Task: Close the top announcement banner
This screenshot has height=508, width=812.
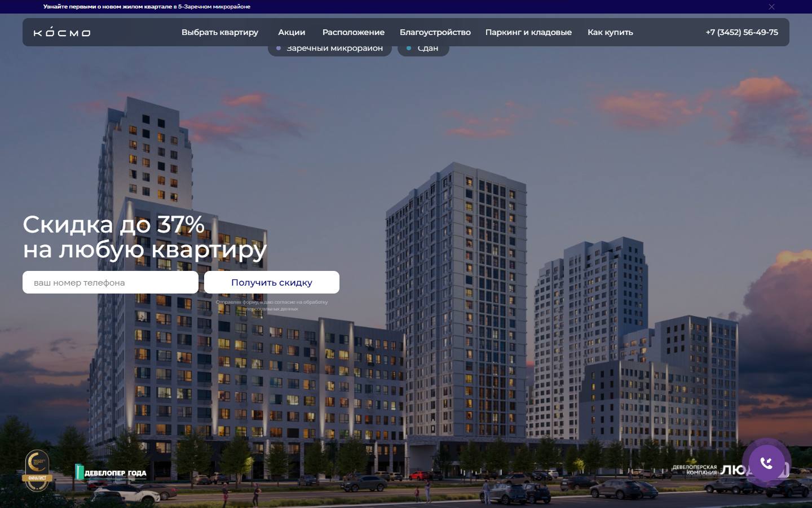Action: pyautogui.click(x=771, y=7)
